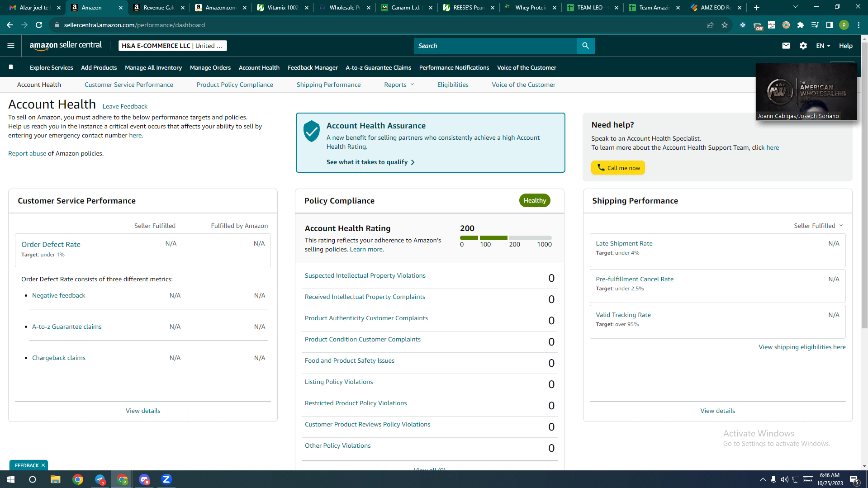
Task: Click the amazon seller central logo
Action: (x=66, y=45)
